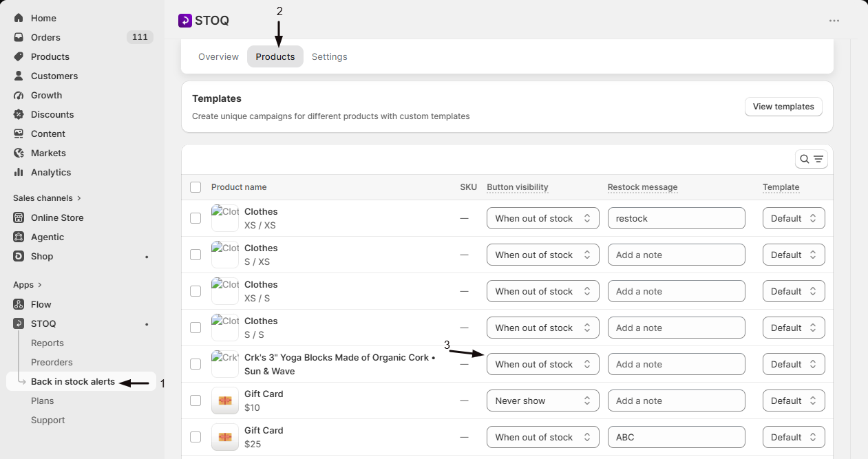Click the Markets globe icon

(19, 153)
